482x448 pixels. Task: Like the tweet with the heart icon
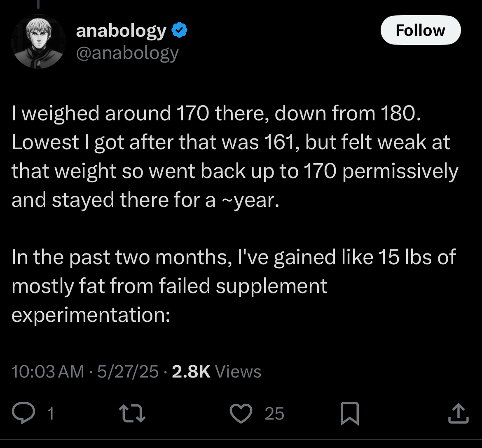pos(241,413)
